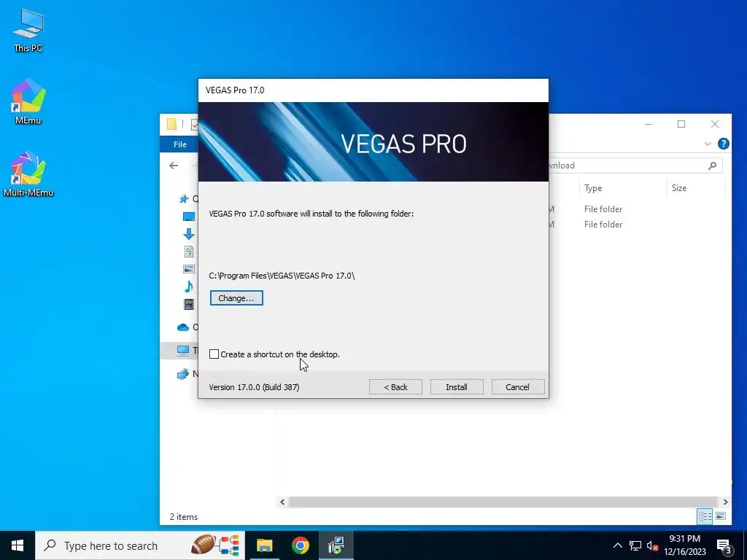Open network status tray icon
The width and height of the screenshot is (747, 560).
pyautogui.click(x=635, y=545)
